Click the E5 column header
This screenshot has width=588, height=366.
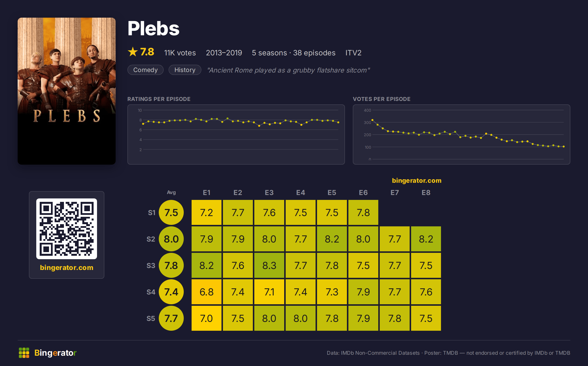[332, 193]
